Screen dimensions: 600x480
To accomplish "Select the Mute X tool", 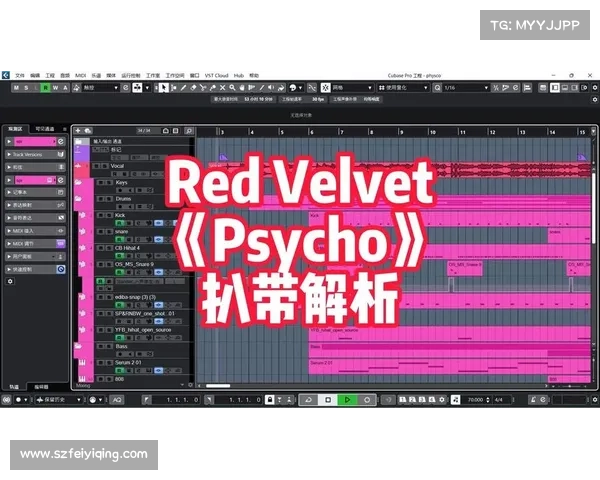I will pyautogui.click(x=222, y=88).
